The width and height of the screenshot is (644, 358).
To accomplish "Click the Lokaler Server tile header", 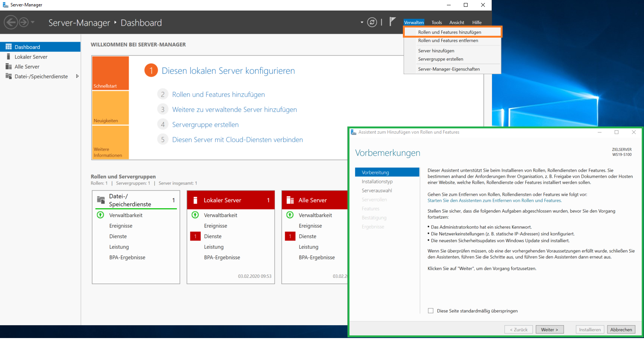I will 231,200.
